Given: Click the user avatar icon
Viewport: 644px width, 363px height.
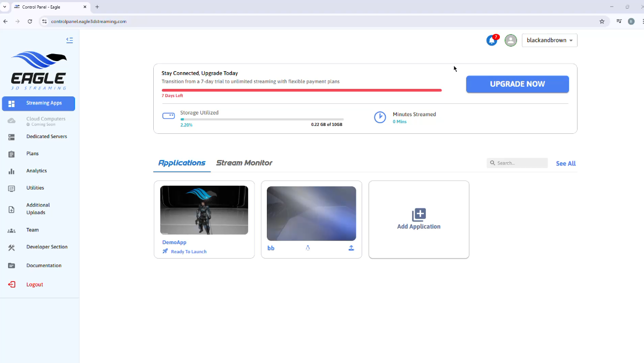Looking at the screenshot, I should (511, 41).
